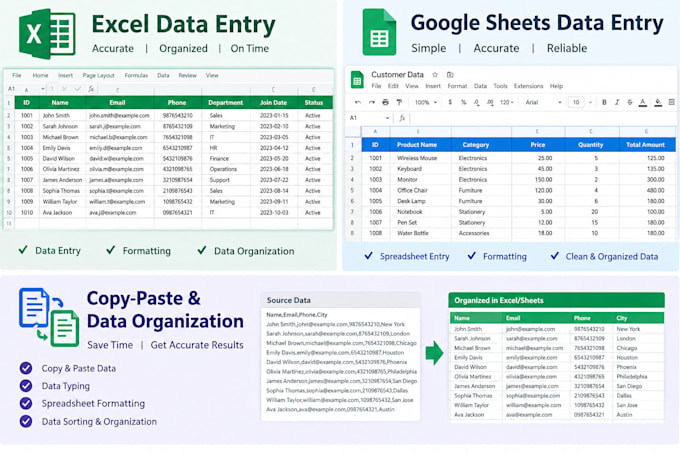Open the text color picker in Sheets

(643, 102)
